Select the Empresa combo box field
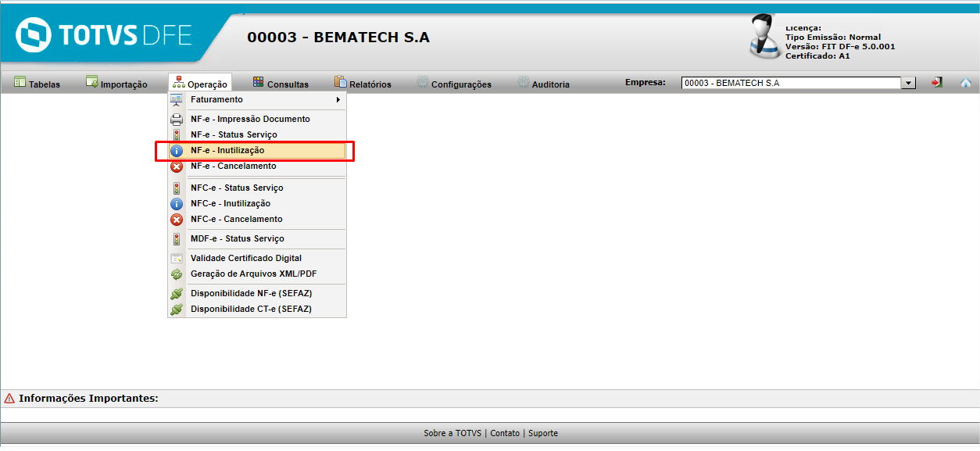 [798, 83]
